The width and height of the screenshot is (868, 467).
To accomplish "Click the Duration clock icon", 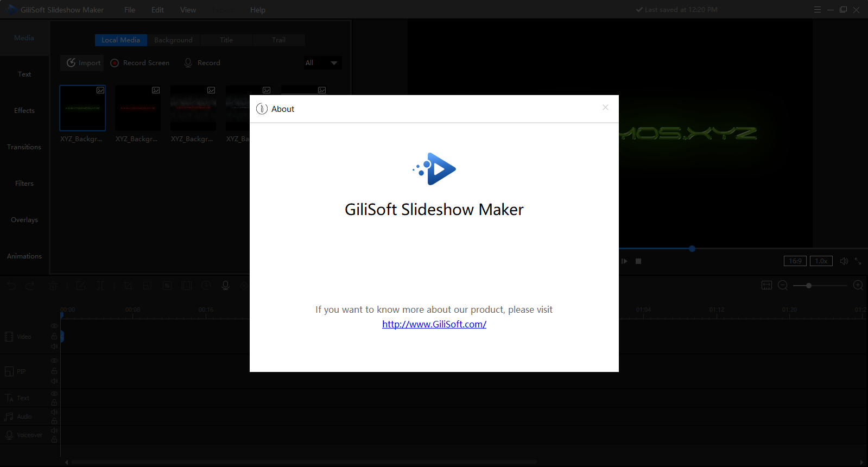I will [206, 286].
